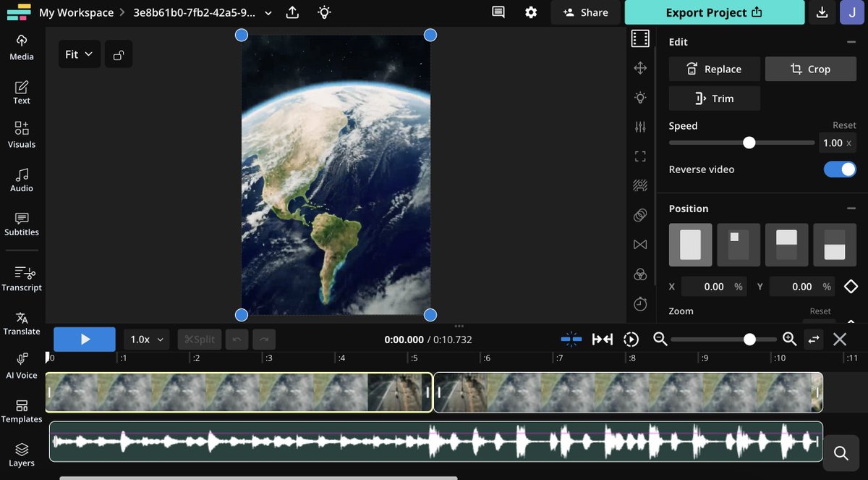Toggle the canvas lock icon
This screenshot has width=868, height=480.
click(119, 54)
